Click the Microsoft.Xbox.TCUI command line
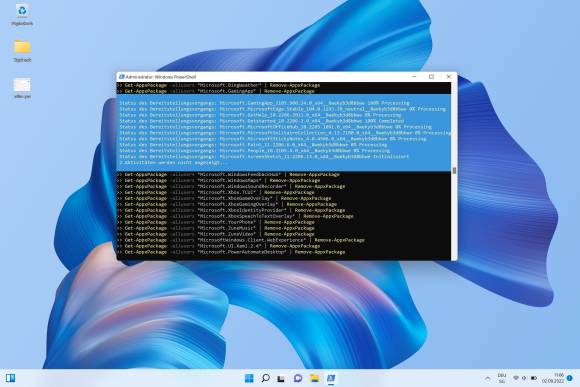The image size is (580, 387). click(x=216, y=192)
